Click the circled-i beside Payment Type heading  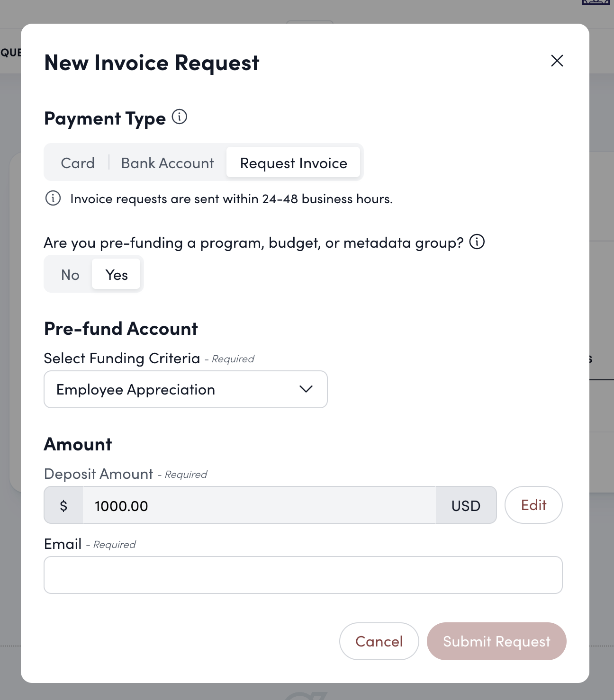[x=179, y=117]
